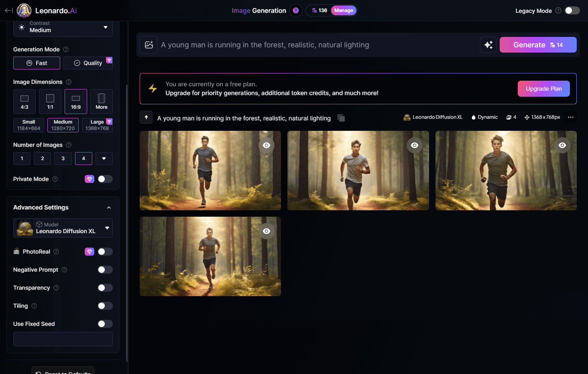The height and width of the screenshot is (374, 588).
Task: Click the Upgrade Plan button
Action: [x=543, y=89]
